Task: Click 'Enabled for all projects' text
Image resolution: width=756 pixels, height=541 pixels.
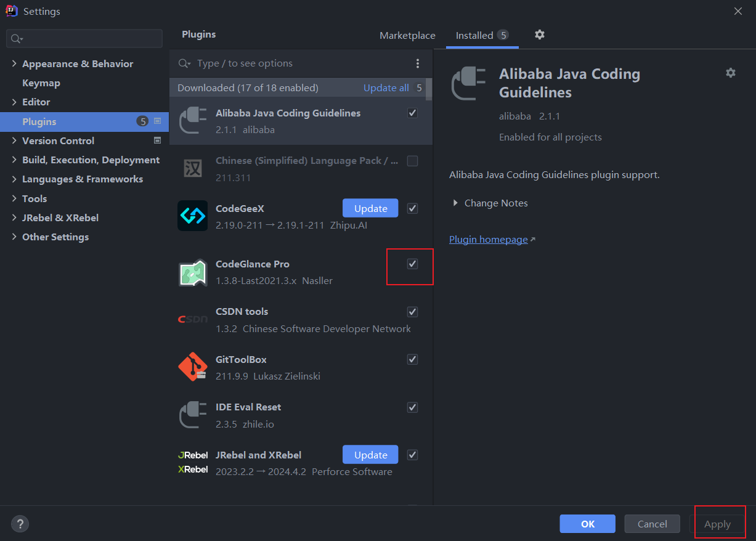Action: point(550,137)
